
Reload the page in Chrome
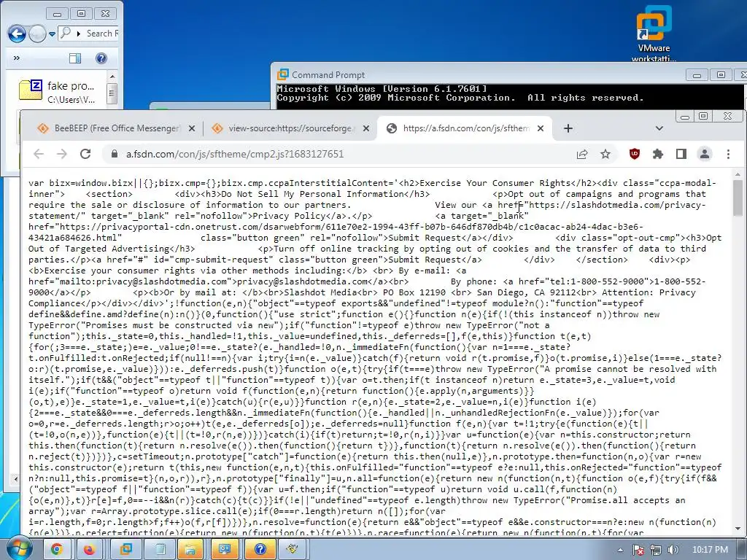tap(85, 154)
